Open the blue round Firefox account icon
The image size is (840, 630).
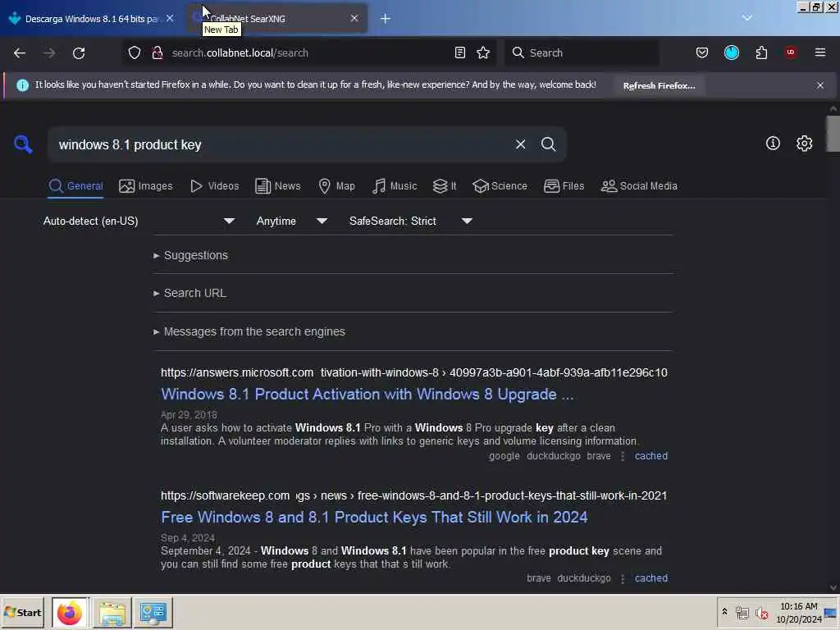tap(731, 52)
